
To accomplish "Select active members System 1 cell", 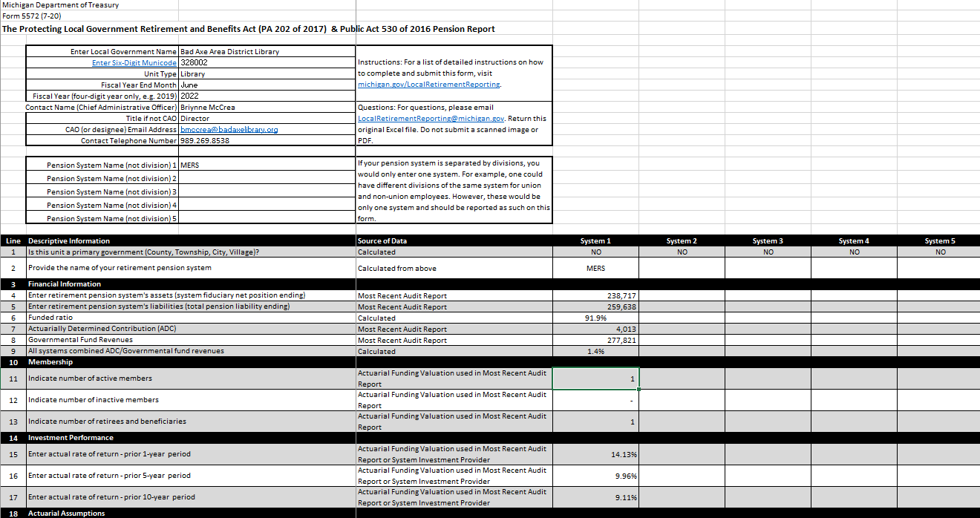I will click(x=595, y=378).
